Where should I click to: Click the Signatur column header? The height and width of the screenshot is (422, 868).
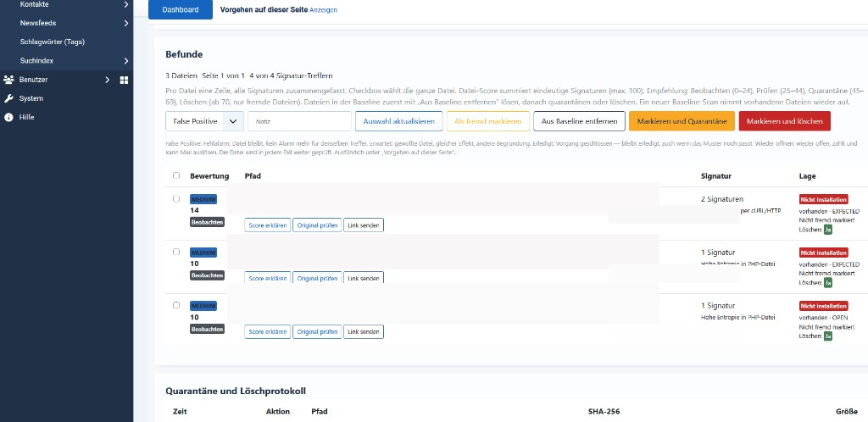716,176
